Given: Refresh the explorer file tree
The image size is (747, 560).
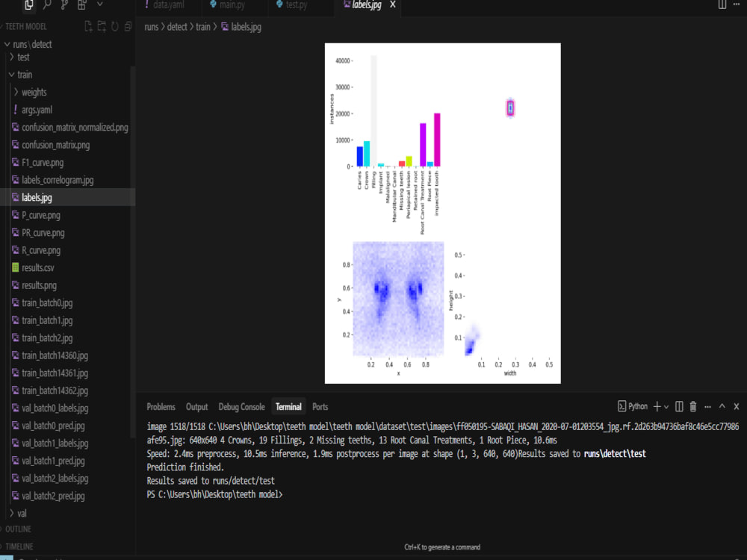Looking at the screenshot, I should click(x=115, y=26).
